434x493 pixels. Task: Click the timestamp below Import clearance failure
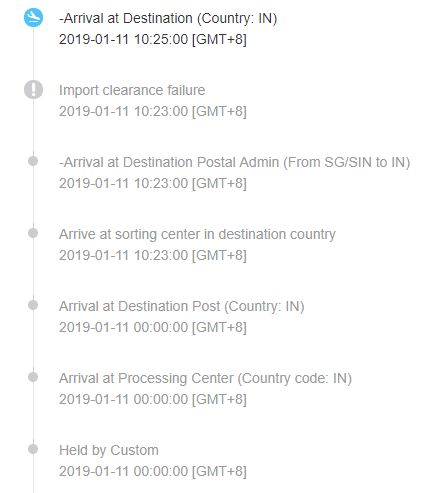[x=153, y=111]
